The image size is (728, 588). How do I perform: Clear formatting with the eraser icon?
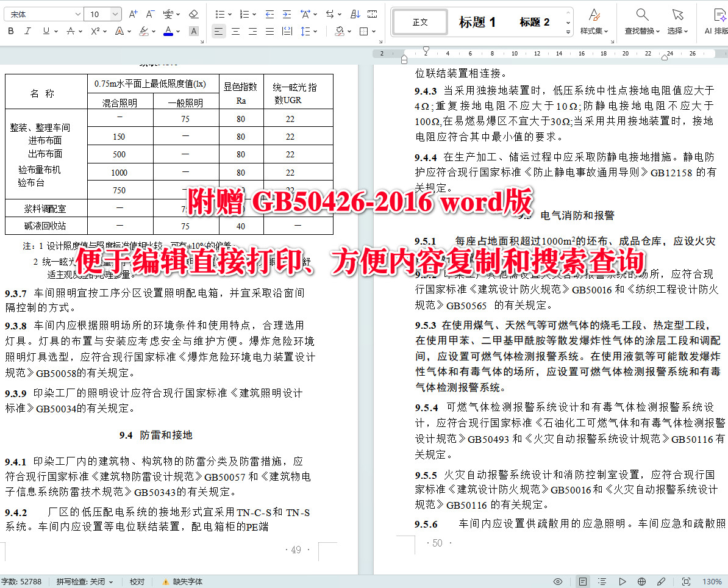tap(194, 15)
